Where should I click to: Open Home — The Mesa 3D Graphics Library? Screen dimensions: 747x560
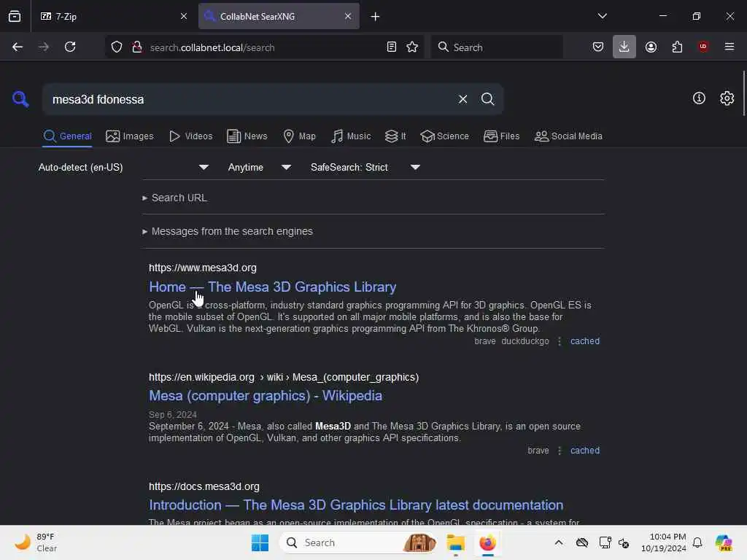[x=273, y=287]
